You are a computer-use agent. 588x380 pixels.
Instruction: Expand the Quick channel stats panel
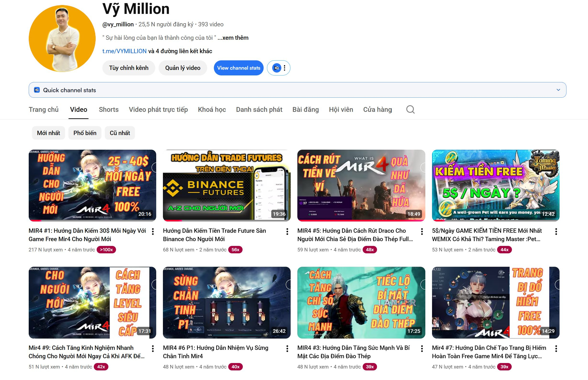[x=558, y=90]
